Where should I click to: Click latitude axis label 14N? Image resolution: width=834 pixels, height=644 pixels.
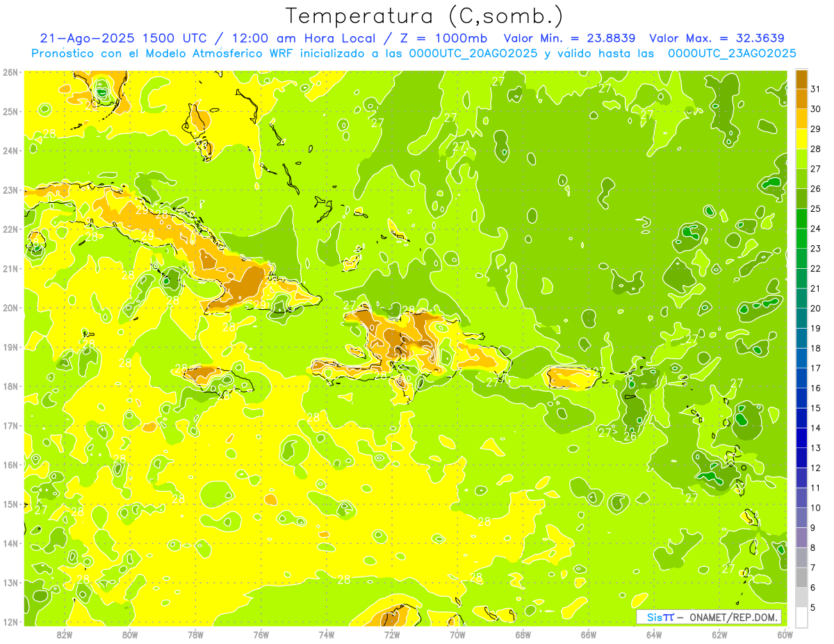(x=10, y=543)
